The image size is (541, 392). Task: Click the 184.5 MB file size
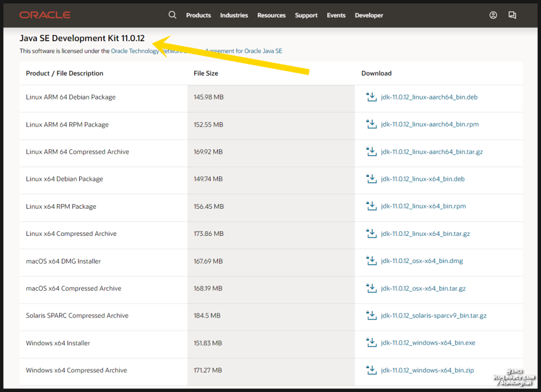click(207, 316)
